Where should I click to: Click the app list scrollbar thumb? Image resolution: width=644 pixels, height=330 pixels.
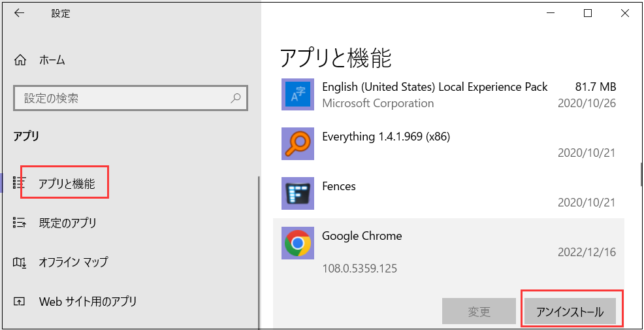pos(641,174)
